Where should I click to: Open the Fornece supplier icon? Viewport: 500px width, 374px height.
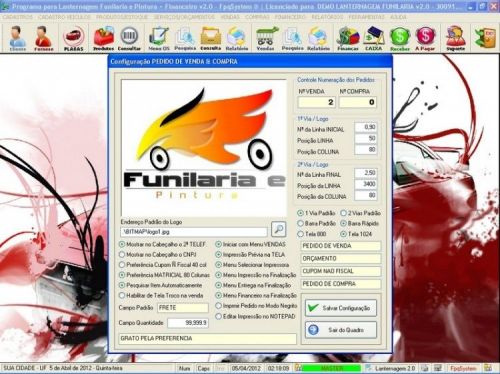pos(43,38)
